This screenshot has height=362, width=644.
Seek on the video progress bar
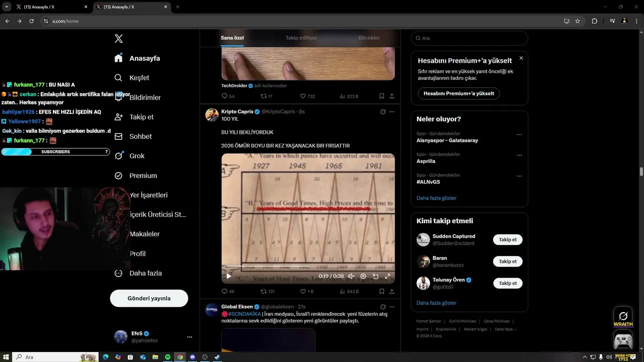(308, 266)
